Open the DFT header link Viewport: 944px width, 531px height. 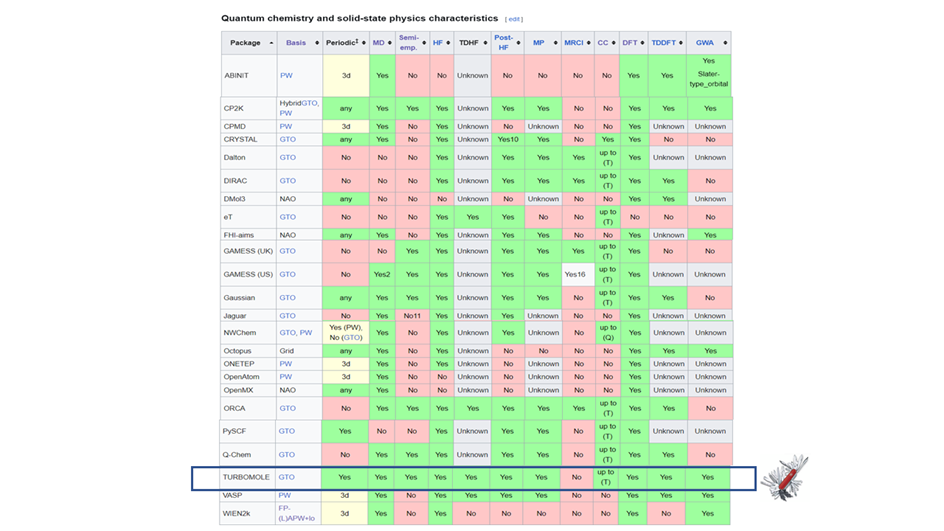point(629,43)
